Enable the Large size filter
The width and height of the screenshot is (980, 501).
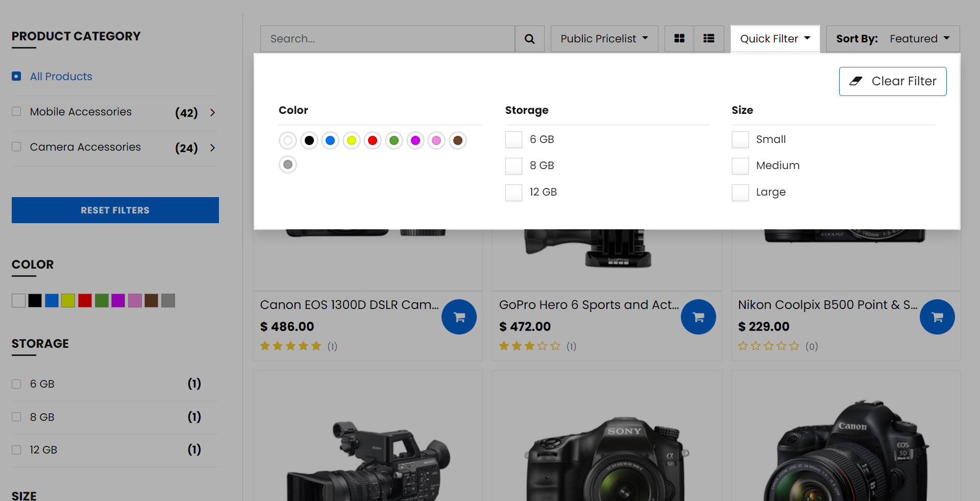pos(740,193)
